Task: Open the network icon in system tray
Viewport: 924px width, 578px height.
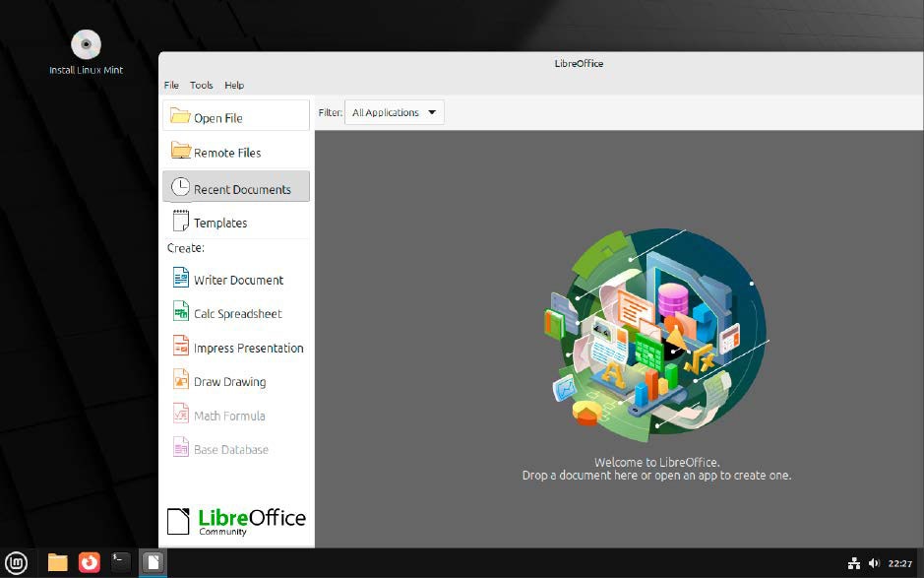Action: [853, 563]
